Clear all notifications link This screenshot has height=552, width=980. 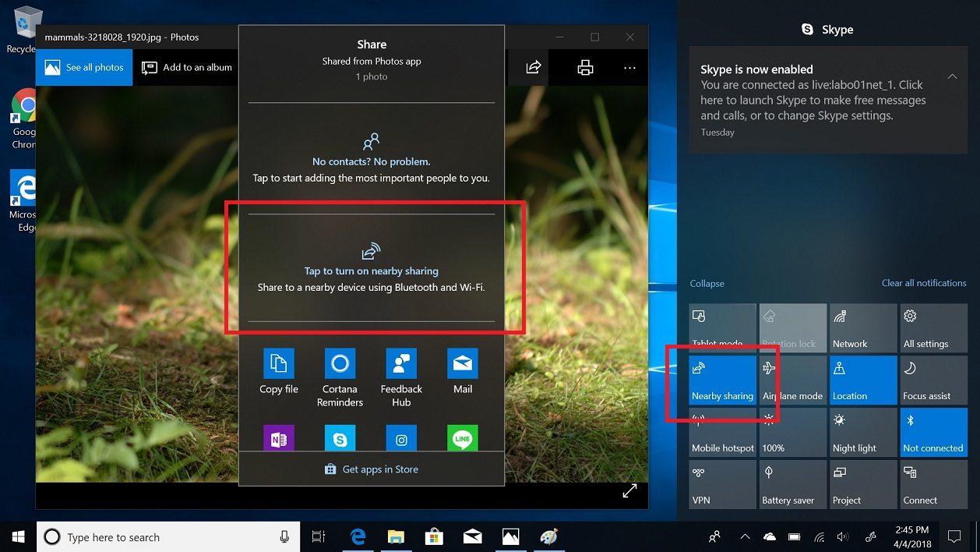[x=924, y=283]
